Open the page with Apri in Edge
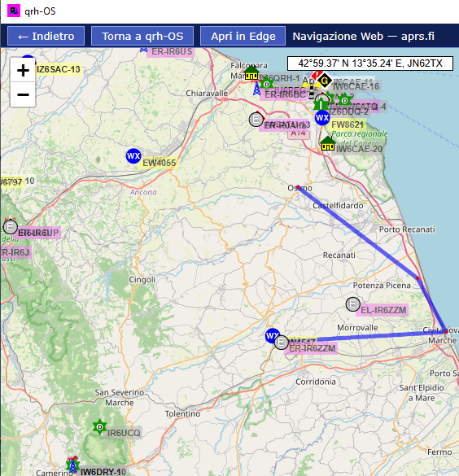The height and width of the screenshot is (476, 459). 243,36
